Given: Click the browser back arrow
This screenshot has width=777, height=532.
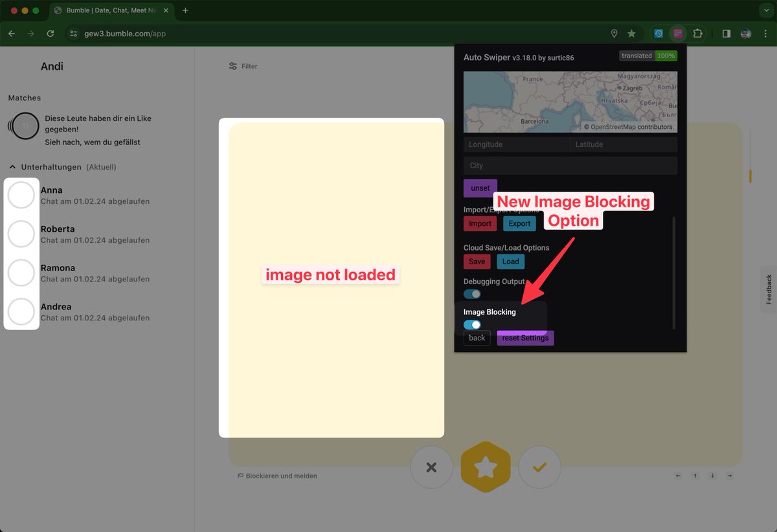Looking at the screenshot, I should [x=12, y=33].
